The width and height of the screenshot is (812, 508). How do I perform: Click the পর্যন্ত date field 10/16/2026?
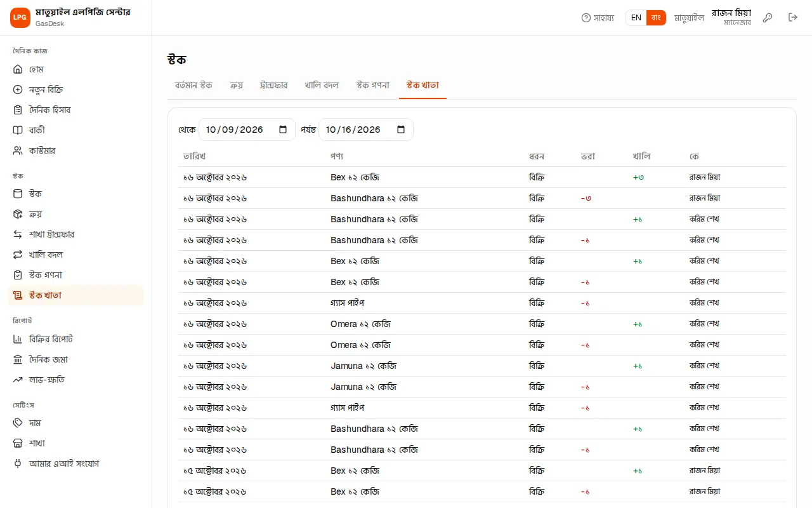(x=366, y=130)
